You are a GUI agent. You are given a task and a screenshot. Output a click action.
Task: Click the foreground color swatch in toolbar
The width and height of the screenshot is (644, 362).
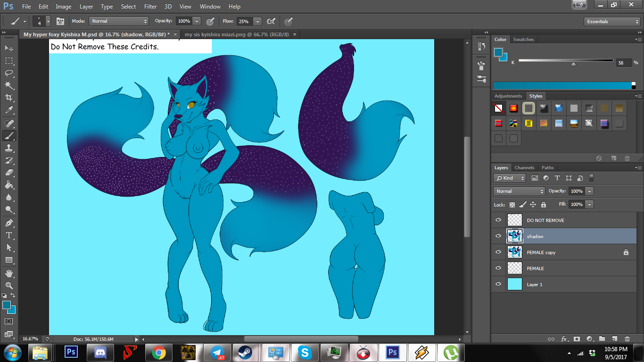(7, 305)
